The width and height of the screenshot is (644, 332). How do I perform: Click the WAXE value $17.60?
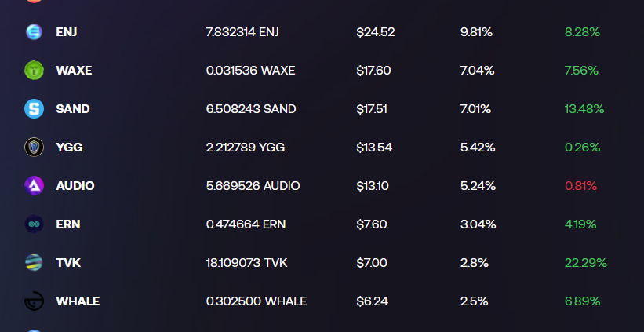[373, 71]
